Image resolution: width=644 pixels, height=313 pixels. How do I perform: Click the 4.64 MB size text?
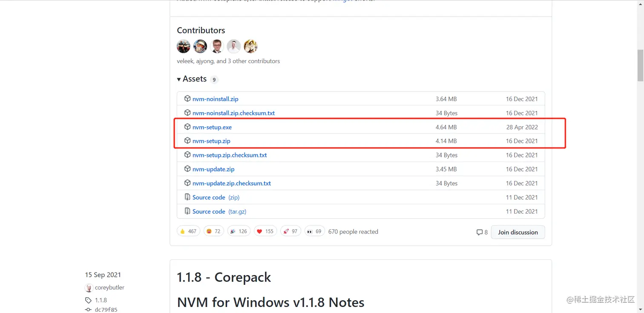coord(446,127)
